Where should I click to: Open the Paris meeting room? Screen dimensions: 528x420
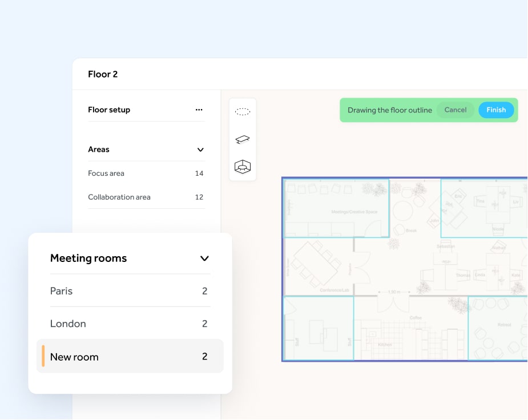[61, 291]
